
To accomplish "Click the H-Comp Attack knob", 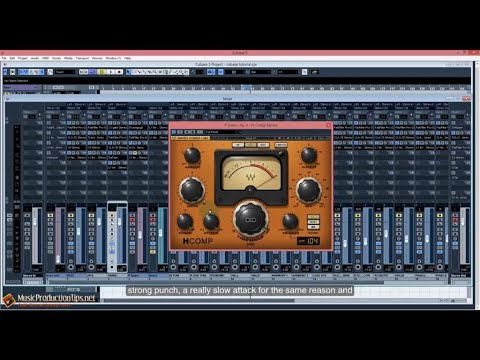I will coord(211,221).
